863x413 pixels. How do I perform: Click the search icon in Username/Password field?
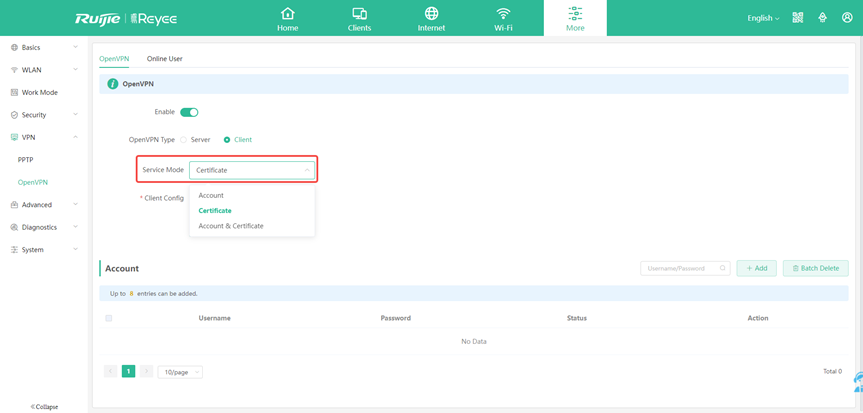click(722, 268)
